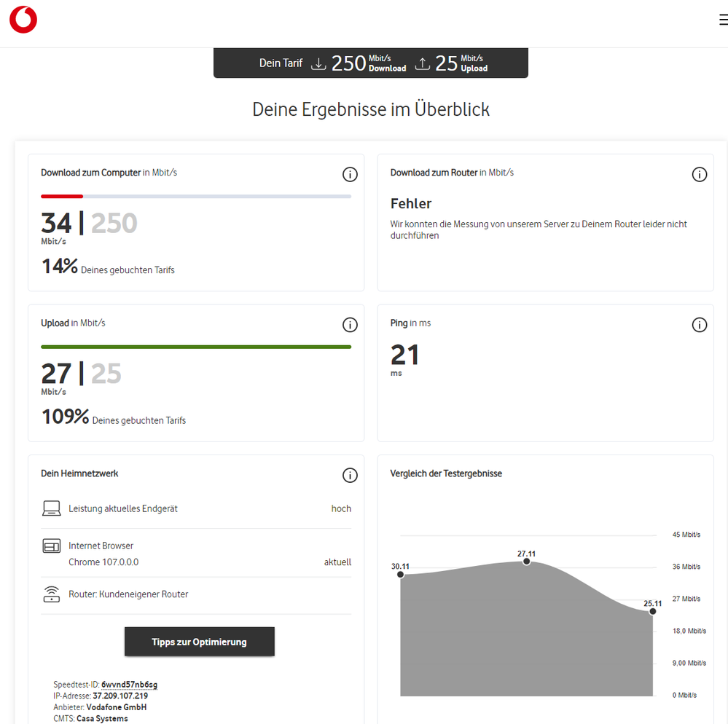Image resolution: width=728 pixels, height=724 pixels.
Task: Click the Speedtest-ID 6wvnd57nb6sg
Action: 129,685
